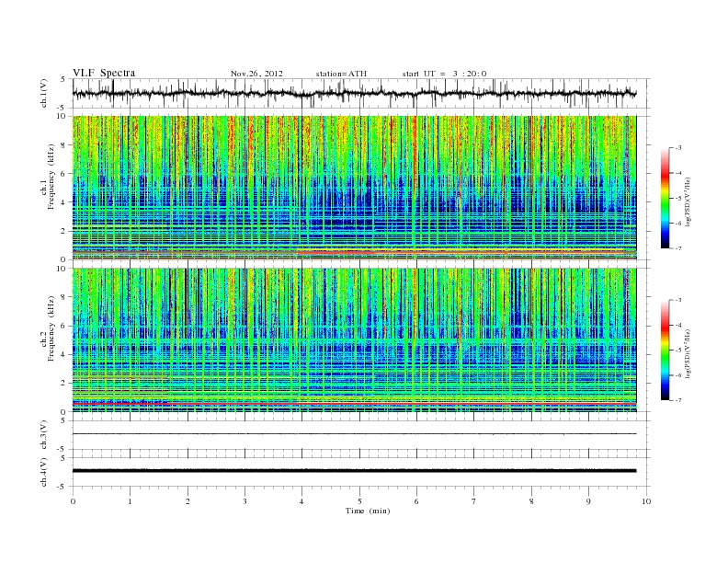728x563 pixels.
Task: Click the ch.1 spectrogram plot area
Action: pos(354,188)
